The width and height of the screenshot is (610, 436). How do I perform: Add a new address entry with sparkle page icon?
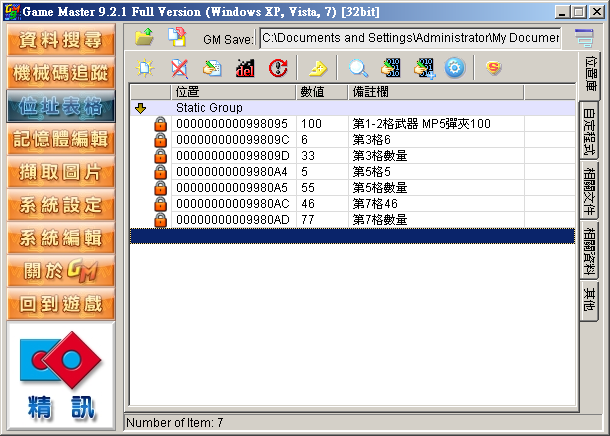click(x=145, y=68)
